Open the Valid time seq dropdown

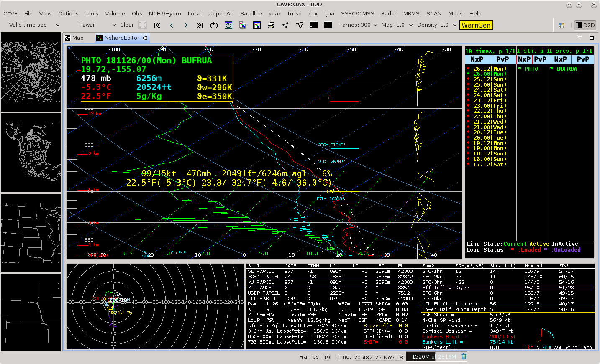point(34,25)
